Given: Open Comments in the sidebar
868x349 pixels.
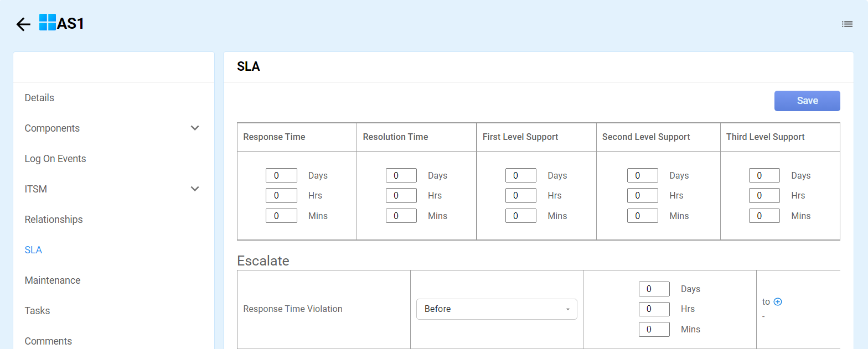Looking at the screenshot, I should (x=48, y=341).
